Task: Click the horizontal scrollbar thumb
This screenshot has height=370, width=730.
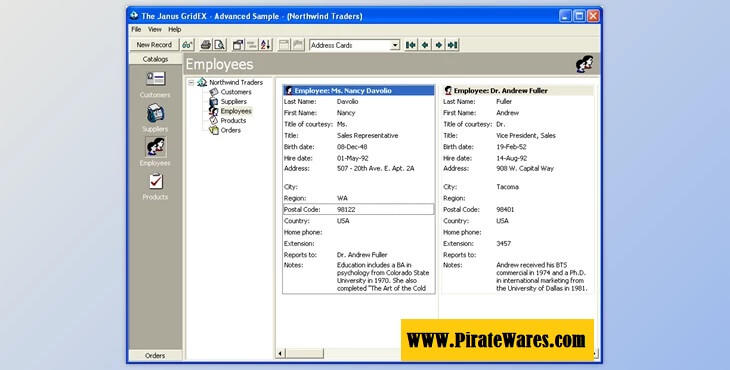Action: click(304, 354)
